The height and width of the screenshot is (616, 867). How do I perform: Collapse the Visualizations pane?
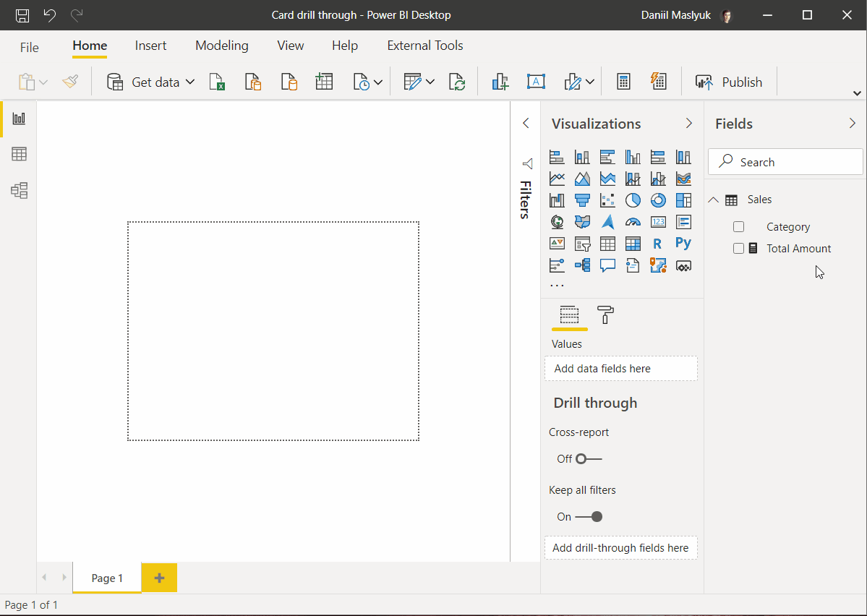point(689,124)
